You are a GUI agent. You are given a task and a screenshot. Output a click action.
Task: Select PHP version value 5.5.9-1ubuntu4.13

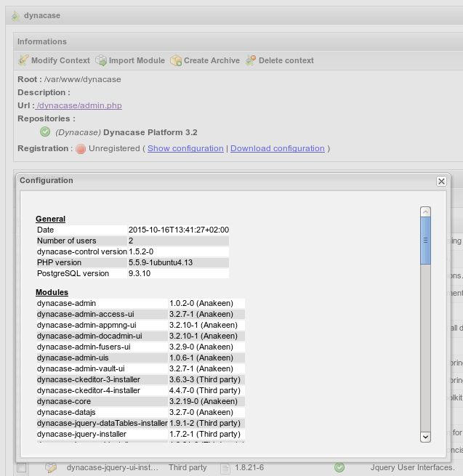tap(161, 262)
